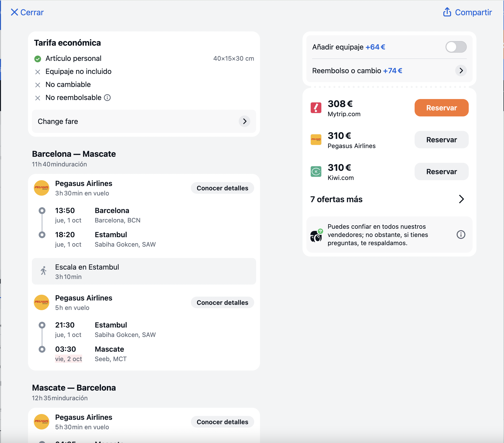
Task: Reserve the 310 € Pegasus Airlines offer
Action: pos(441,140)
